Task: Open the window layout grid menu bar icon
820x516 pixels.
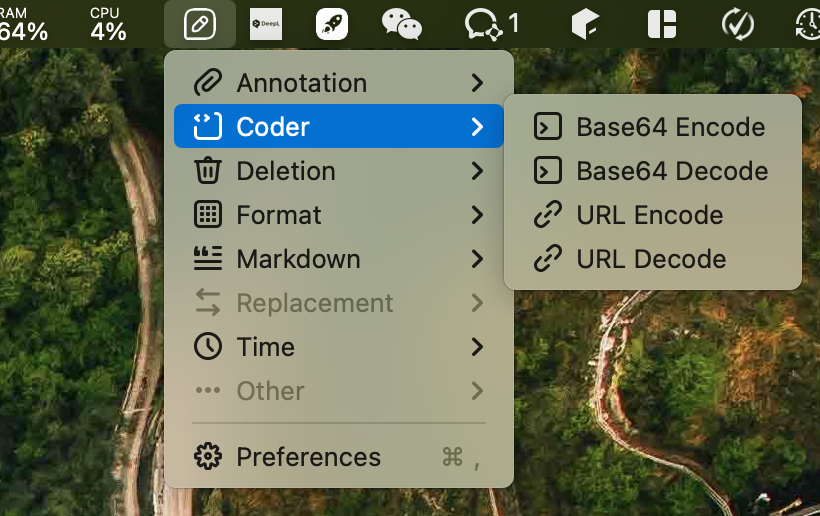Action: coord(662,24)
